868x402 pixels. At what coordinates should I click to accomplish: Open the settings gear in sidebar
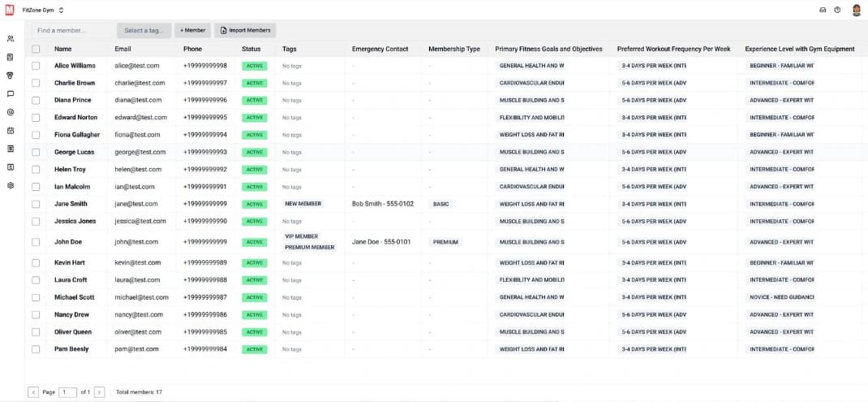click(x=11, y=185)
